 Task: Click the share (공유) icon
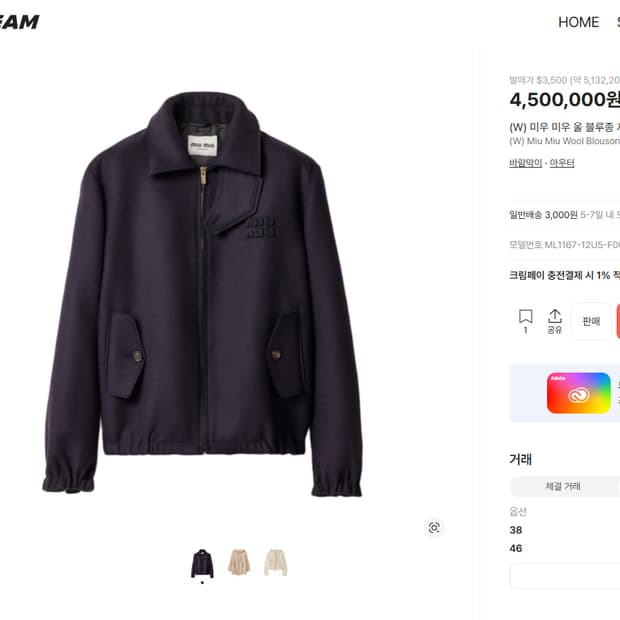coord(555,317)
